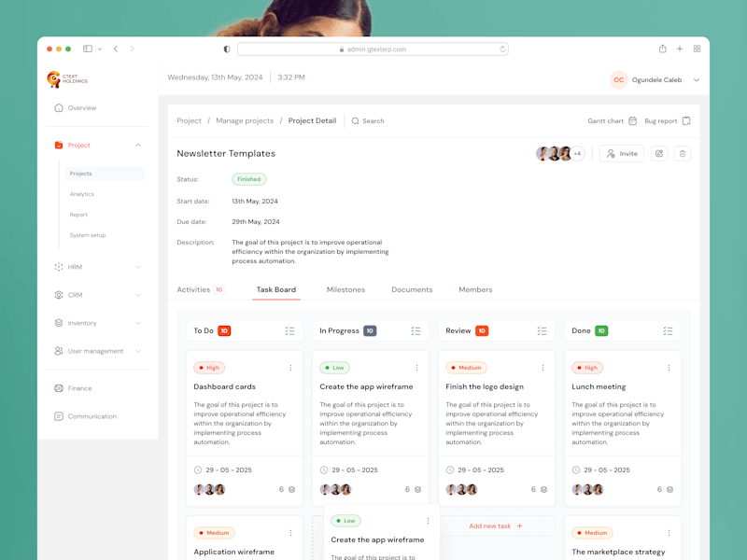The height and width of the screenshot is (560, 747).
Task: Toggle the browser sidebar panel
Action: click(x=88, y=49)
